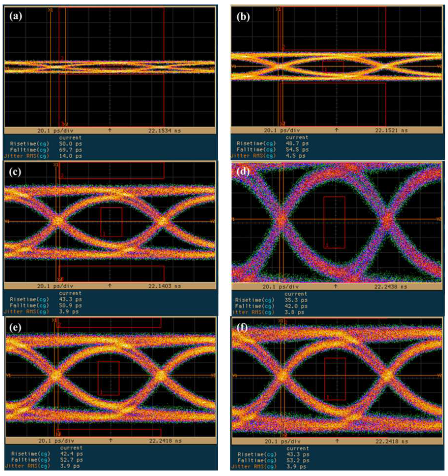Image resolution: width=448 pixels, height=476 pixels.
Task: Select the 54.5 ps falltime value
Action: point(297,150)
